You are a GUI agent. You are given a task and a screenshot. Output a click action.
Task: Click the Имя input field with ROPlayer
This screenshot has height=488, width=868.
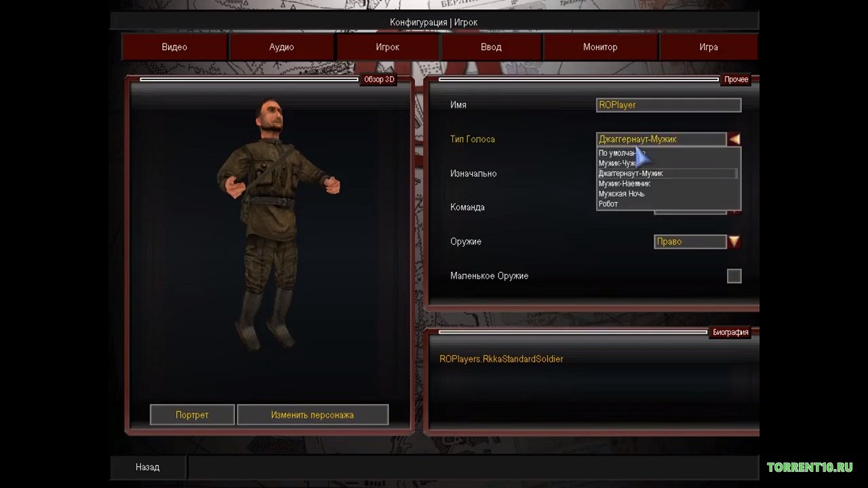point(668,105)
